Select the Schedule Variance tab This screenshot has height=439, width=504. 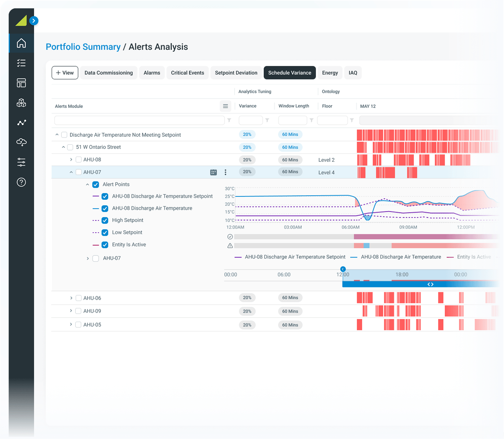pos(290,73)
